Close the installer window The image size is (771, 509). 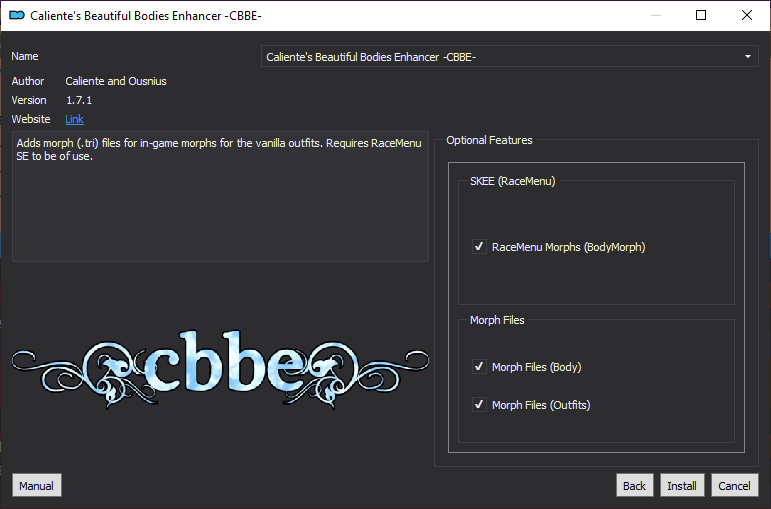746,15
